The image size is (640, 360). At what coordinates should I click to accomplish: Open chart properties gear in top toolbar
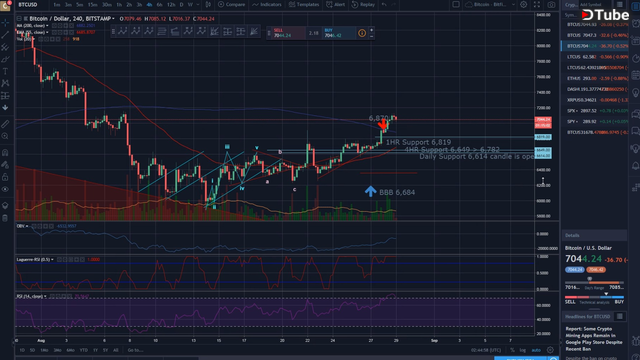[524, 4]
